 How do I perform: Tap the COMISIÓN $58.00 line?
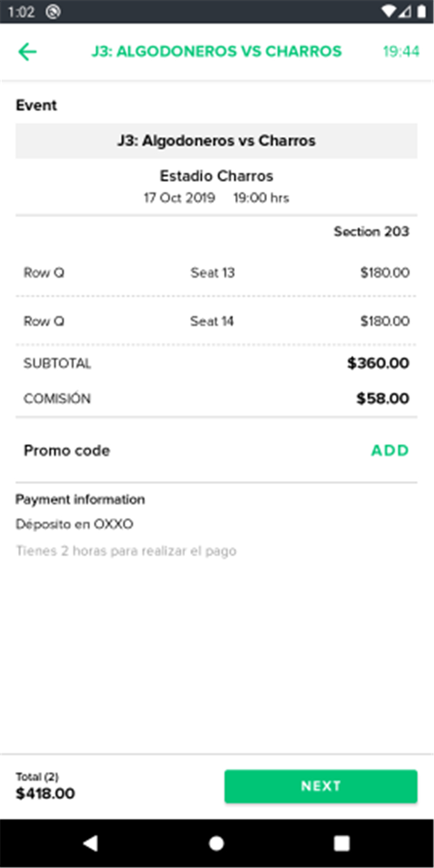point(216,398)
